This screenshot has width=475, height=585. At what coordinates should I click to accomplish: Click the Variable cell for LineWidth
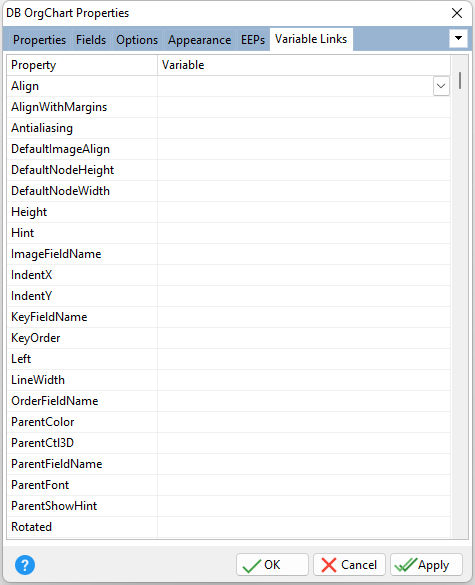pos(304,380)
